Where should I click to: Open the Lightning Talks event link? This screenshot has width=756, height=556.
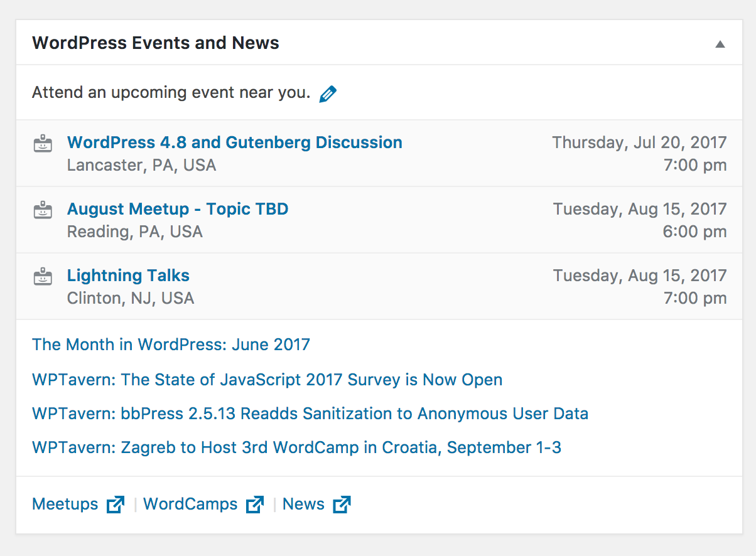coord(128,275)
